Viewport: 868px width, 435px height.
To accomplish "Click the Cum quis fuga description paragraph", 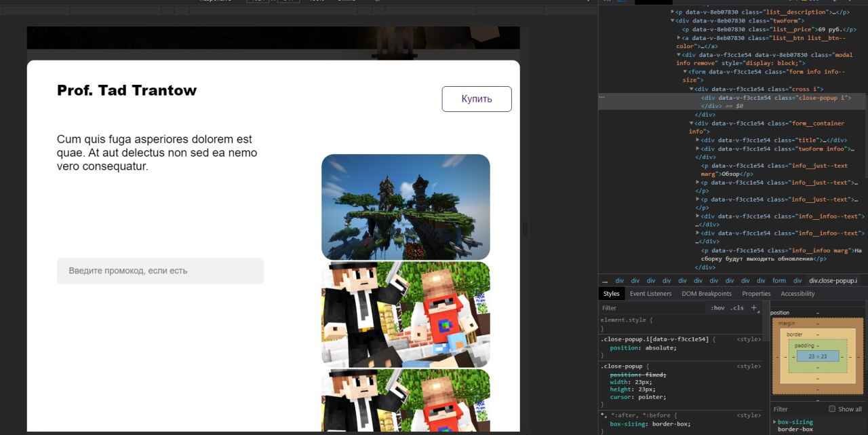I will (157, 153).
